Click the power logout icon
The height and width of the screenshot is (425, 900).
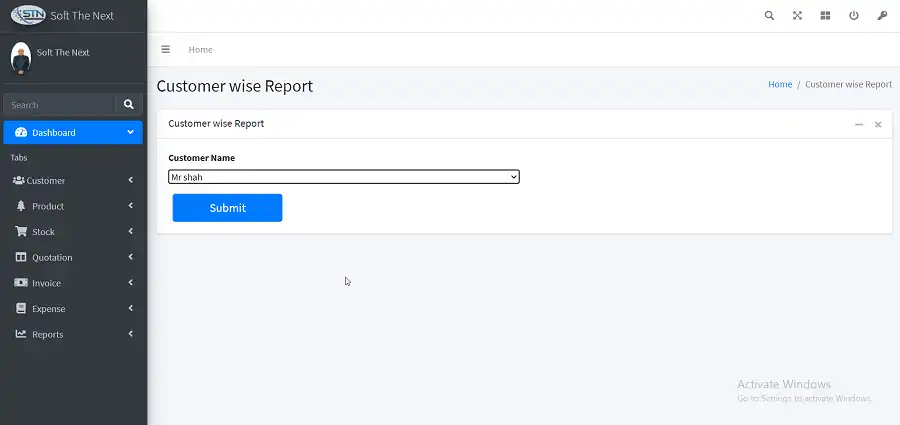pyautogui.click(x=853, y=16)
